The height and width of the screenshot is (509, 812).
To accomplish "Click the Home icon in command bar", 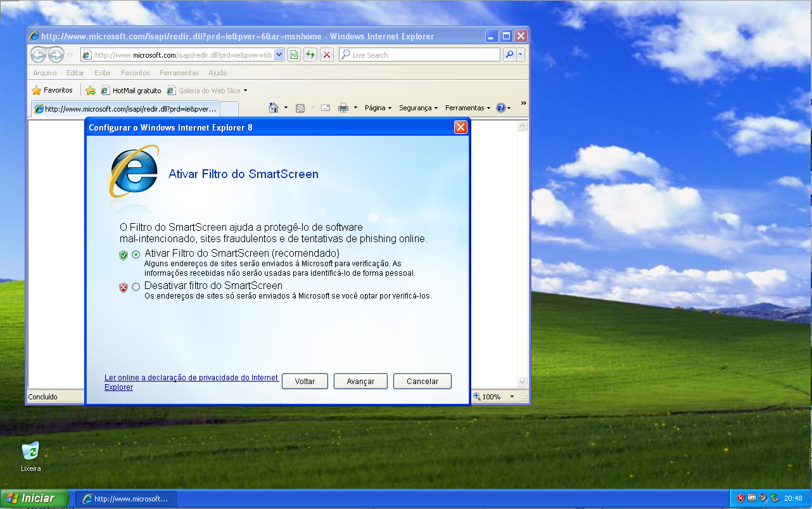I will 274,108.
